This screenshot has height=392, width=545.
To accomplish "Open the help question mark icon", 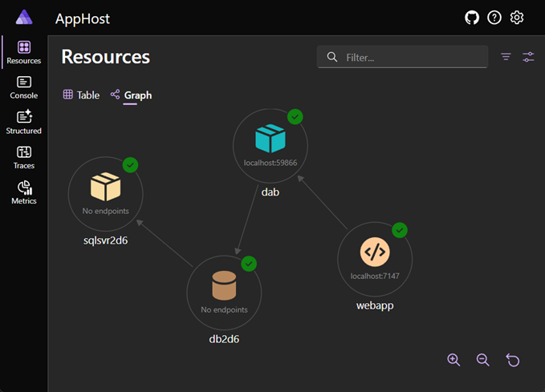I will (494, 18).
